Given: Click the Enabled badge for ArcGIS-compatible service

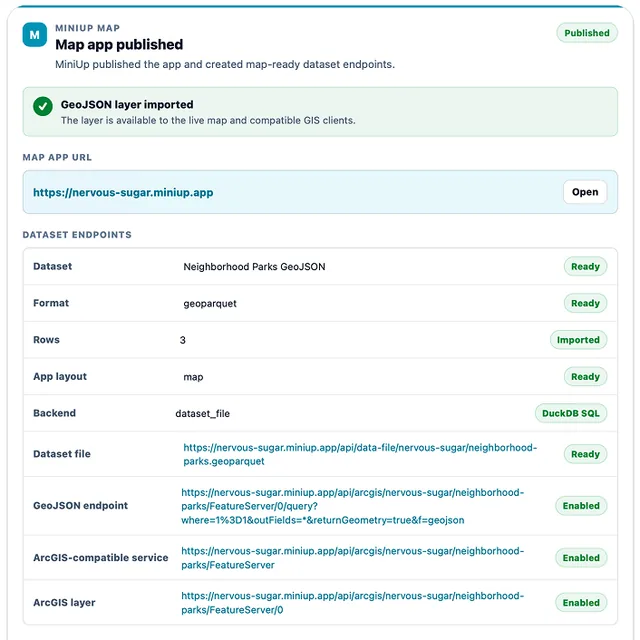Looking at the screenshot, I should (581, 558).
